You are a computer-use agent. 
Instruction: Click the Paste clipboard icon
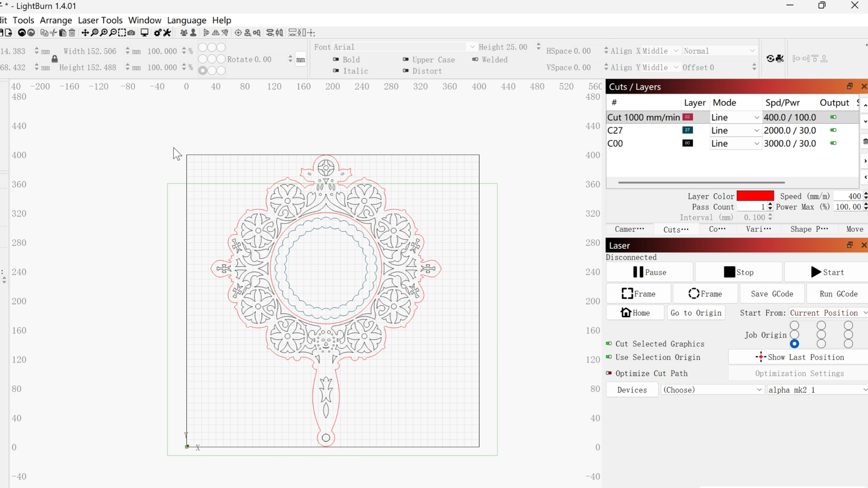tap(62, 33)
